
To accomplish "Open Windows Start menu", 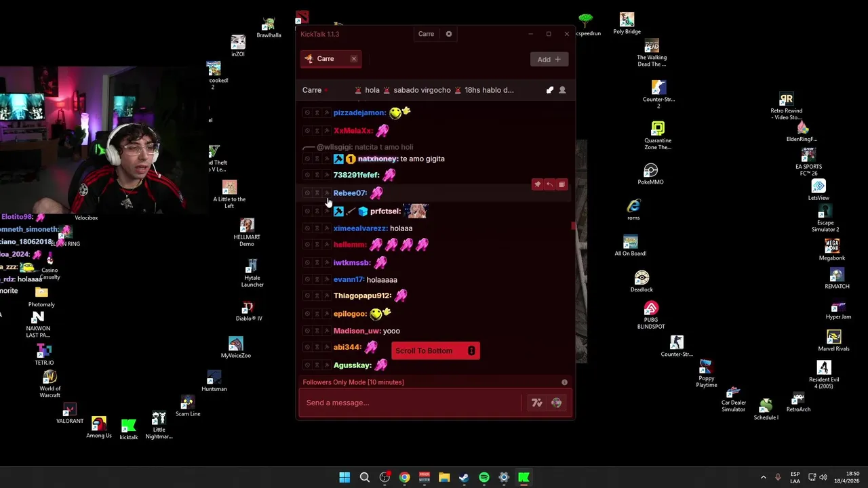I will [344, 477].
